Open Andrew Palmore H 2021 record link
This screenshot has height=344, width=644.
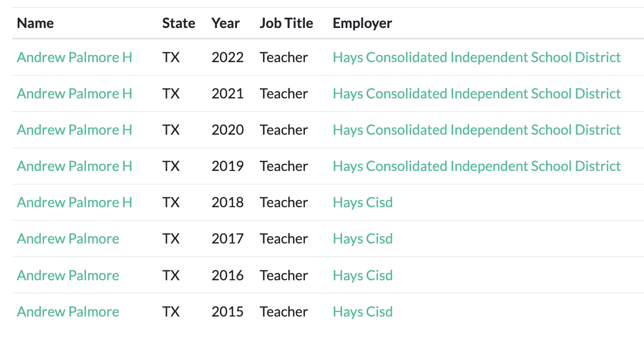[x=74, y=94]
